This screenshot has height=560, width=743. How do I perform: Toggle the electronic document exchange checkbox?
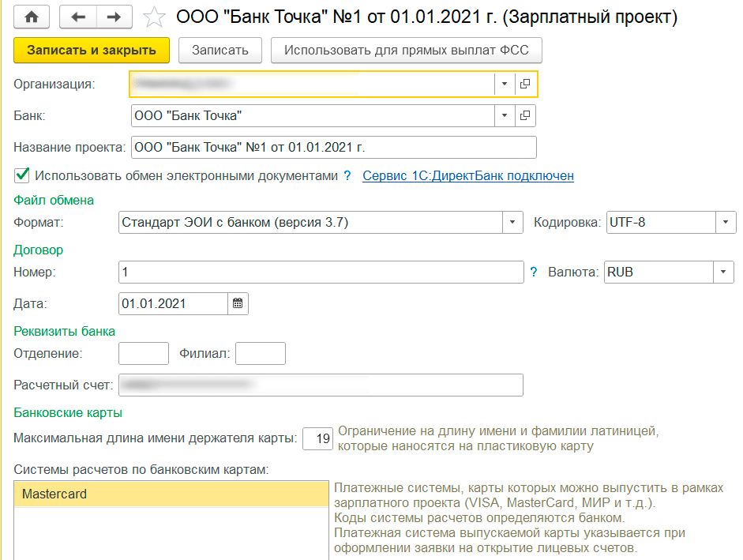point(22,175)
